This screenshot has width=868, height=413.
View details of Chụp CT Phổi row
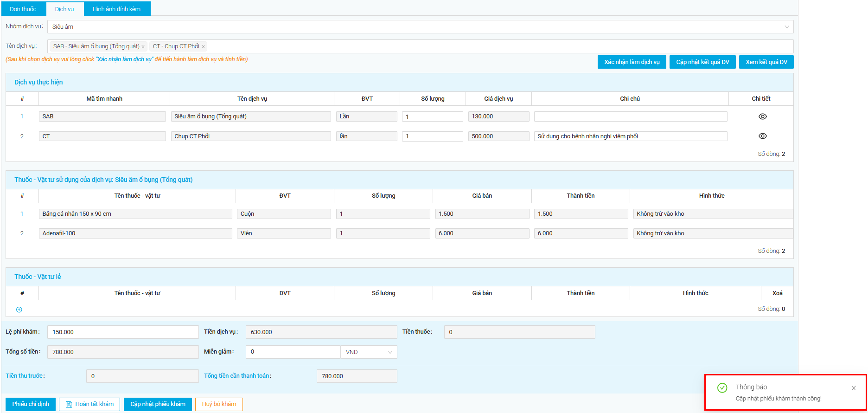coord(762,136)
